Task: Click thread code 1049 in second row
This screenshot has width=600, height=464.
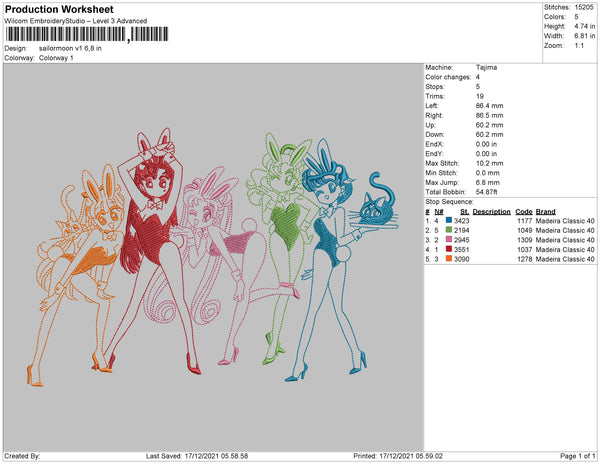Action: click(525, 230)
